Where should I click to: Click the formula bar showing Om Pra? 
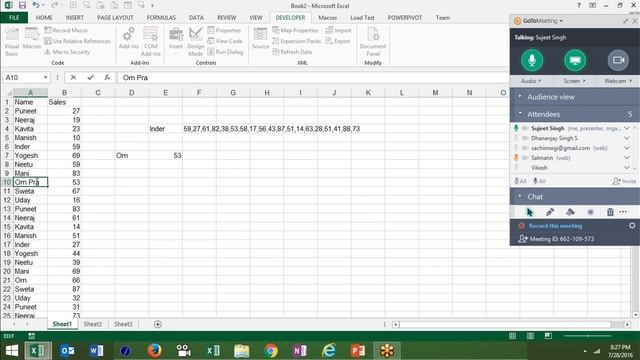pyautogui.click(x=313, y=77)
